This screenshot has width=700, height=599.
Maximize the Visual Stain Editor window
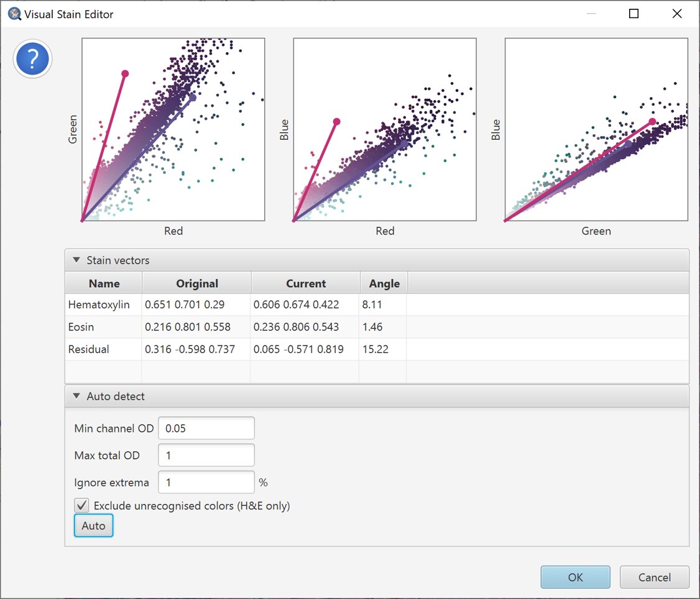pos(633,14)
